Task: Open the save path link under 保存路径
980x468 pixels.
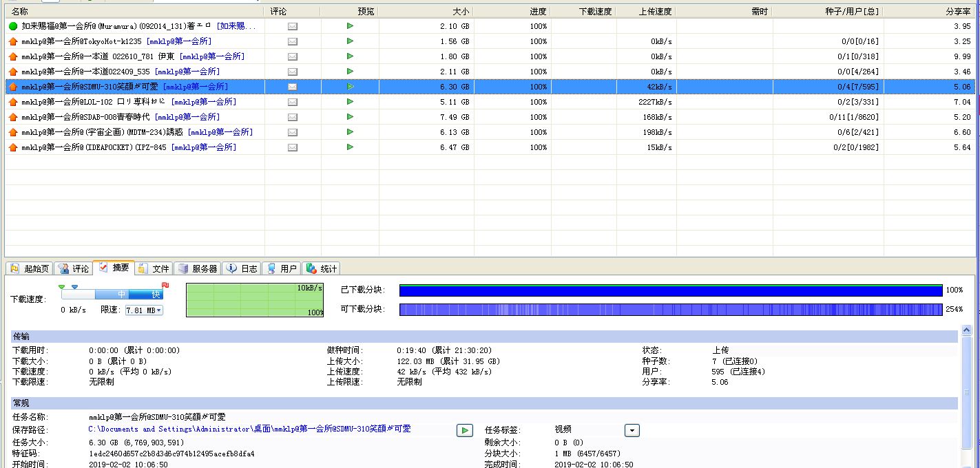Action: click(x=249, y=429)
